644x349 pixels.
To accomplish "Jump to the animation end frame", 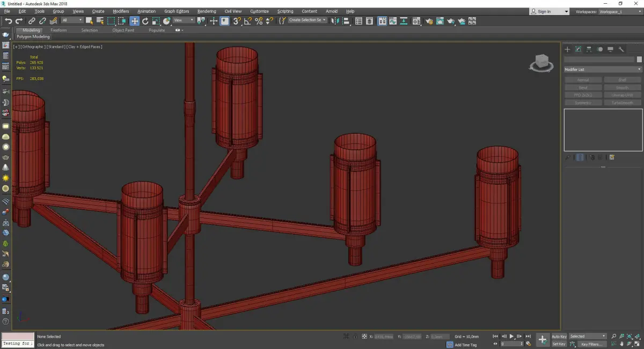I will click(x=528, y=336).
